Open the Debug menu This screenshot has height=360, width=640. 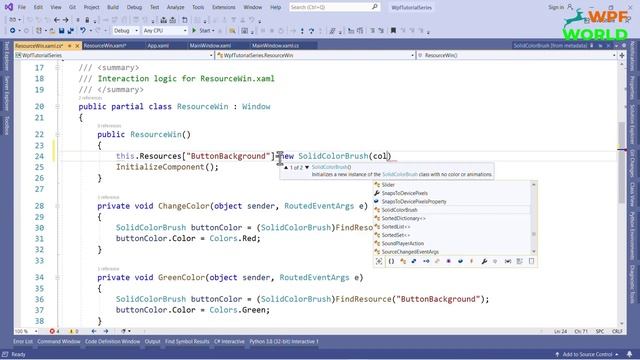point(134,7)
